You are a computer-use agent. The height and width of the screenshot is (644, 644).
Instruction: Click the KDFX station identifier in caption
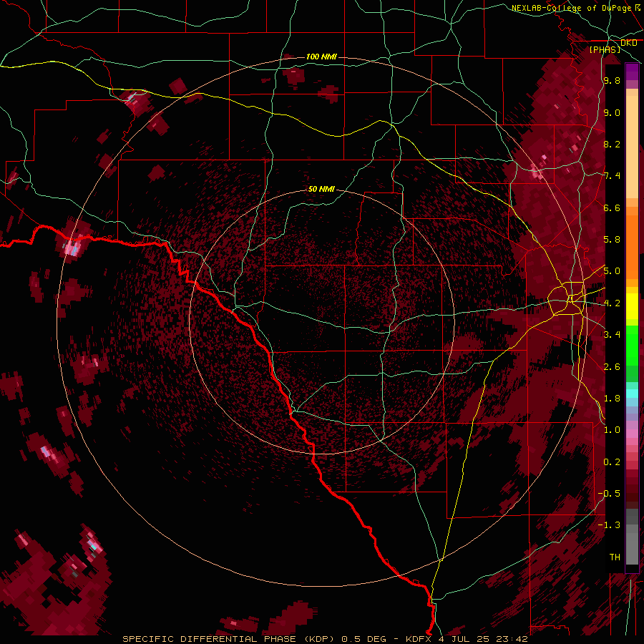[420, 639]
